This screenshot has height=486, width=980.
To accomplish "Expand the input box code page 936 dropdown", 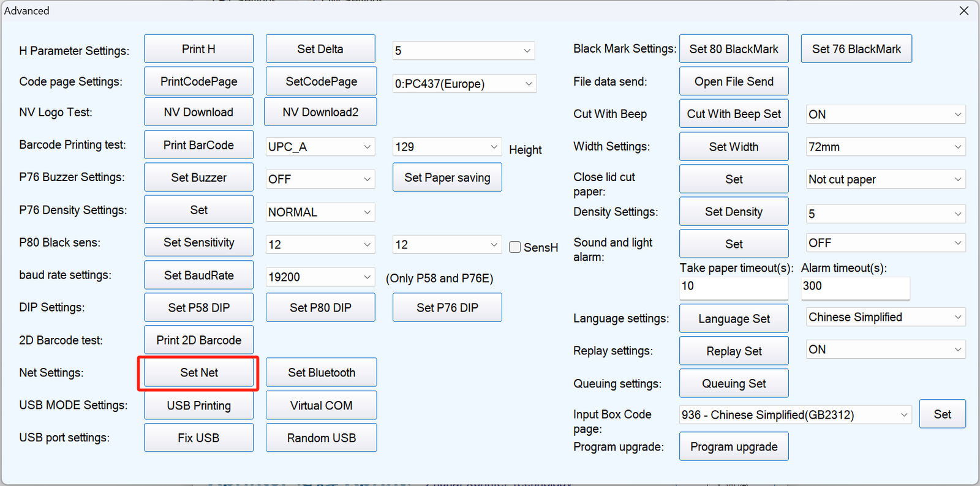I will (x=795, y=415).
